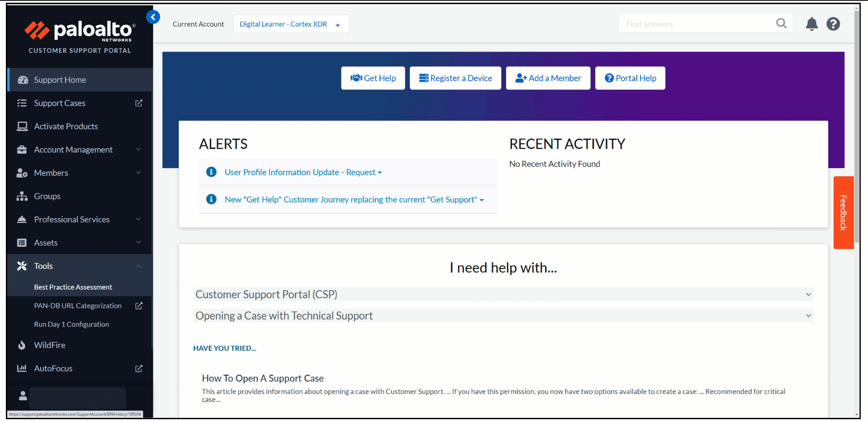Expand the Professional Services chevron

click(139, 219)
